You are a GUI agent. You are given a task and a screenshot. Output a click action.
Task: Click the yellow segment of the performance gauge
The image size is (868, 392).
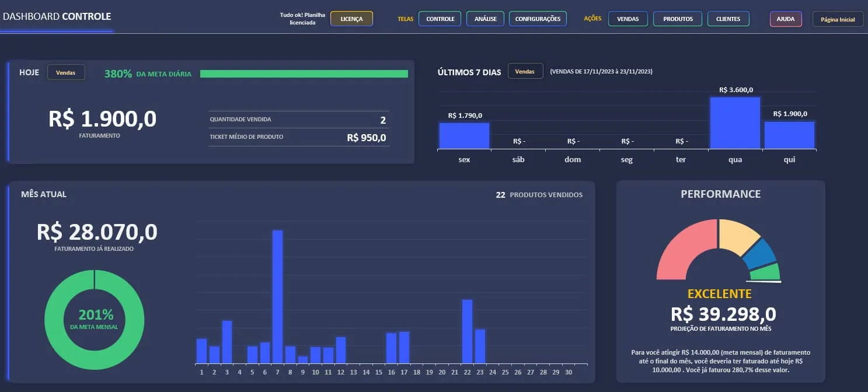(x=737, y=236)
